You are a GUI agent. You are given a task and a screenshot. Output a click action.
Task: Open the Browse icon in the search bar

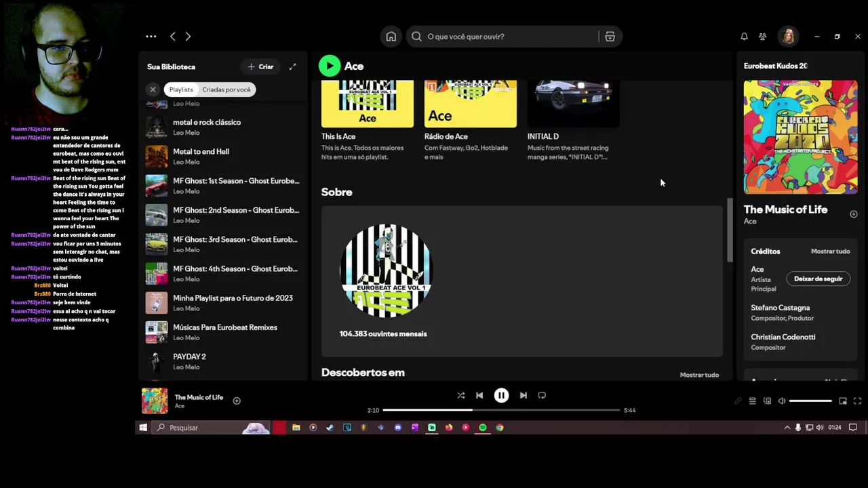click(610, 37)
